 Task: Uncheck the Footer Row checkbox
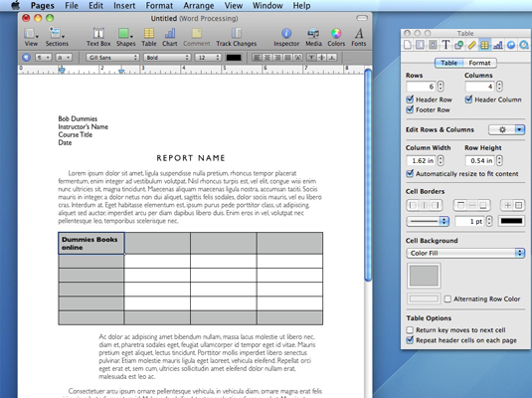pyautogui.click(x=410, y=109)
